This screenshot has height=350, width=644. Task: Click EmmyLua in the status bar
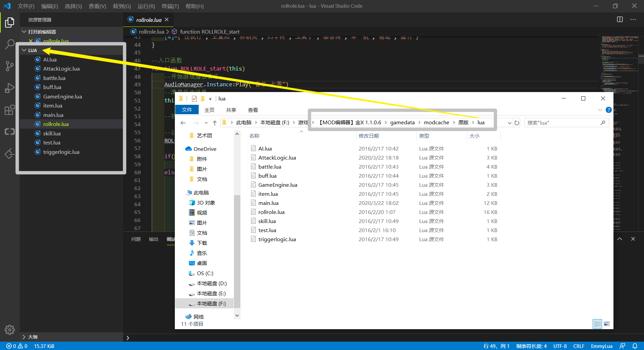coord(601,346)
